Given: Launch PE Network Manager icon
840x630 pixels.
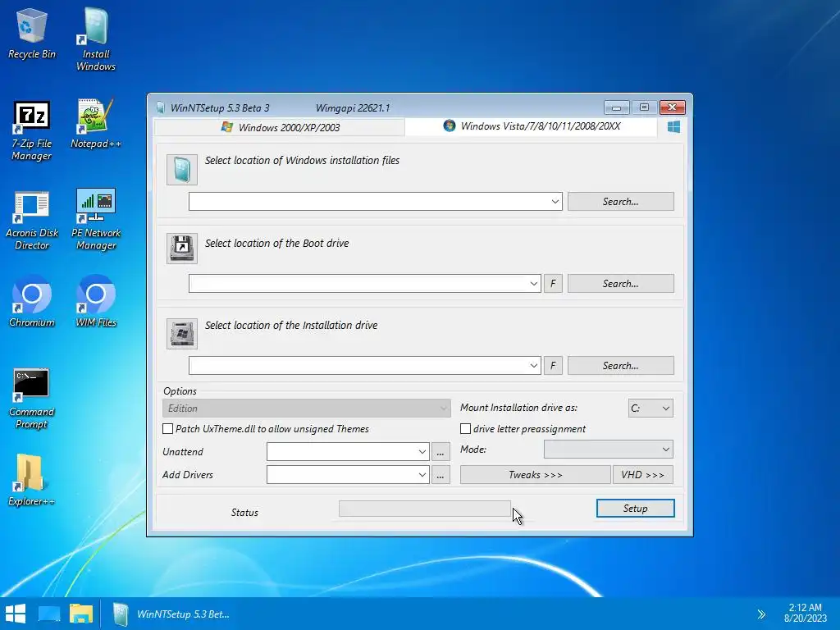Looking at the screenshot, I should 95,220.
